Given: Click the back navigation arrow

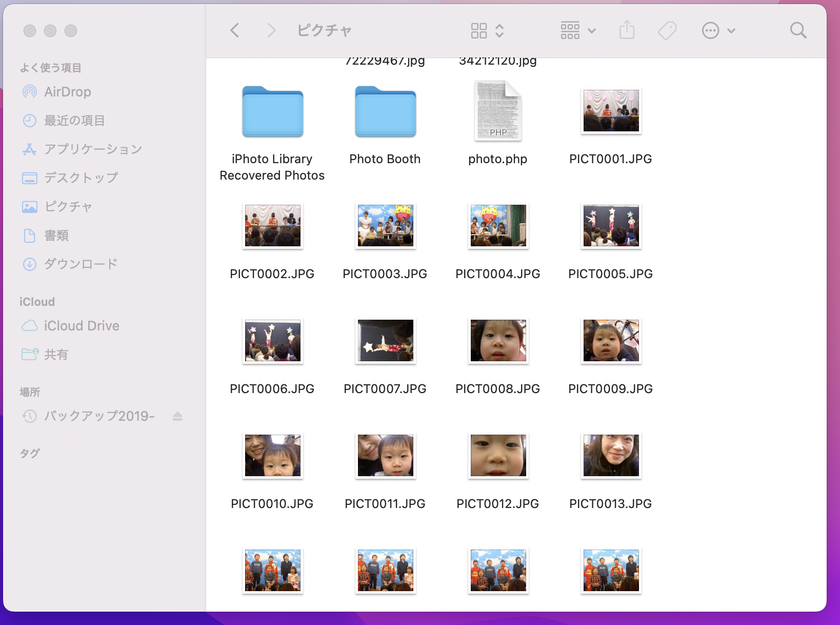Looking at the screenshot, I should [235, 31].
